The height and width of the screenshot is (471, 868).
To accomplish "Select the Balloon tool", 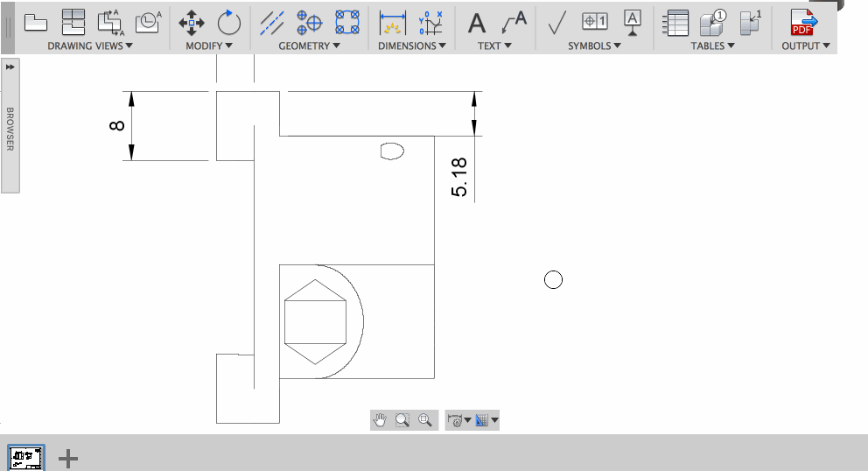I will tap(713, 23).
